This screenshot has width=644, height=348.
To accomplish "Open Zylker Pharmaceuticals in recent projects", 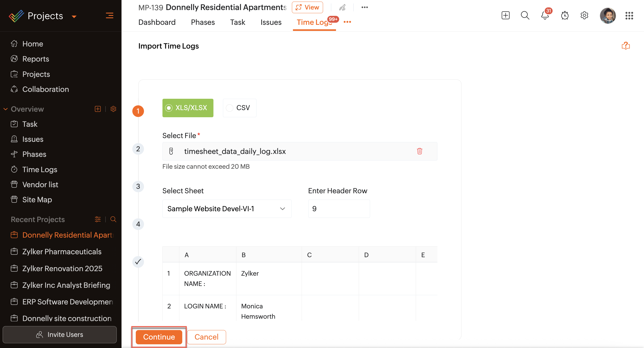I will point(62,252).
